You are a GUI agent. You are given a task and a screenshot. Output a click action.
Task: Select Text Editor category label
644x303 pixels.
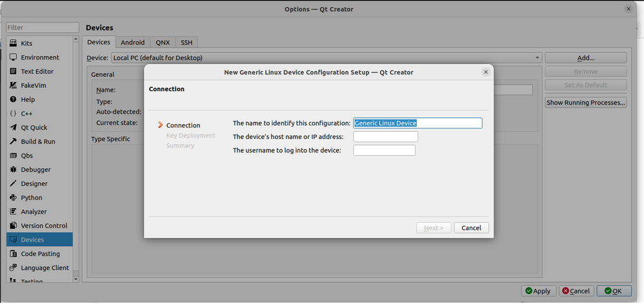click(37, 71)
